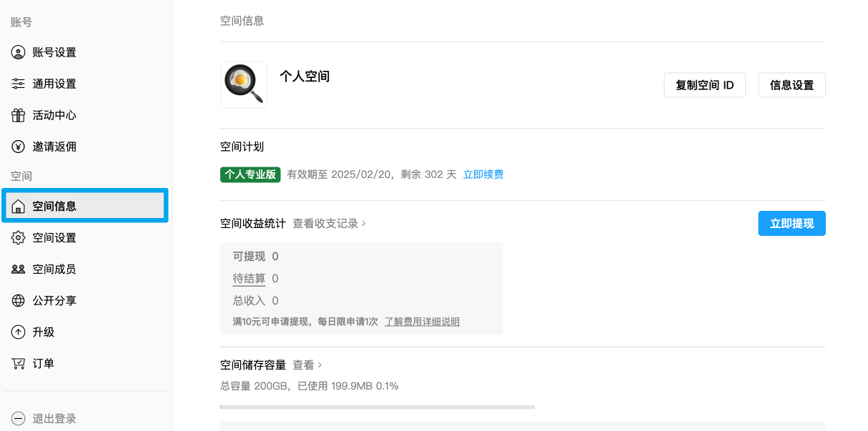The height and width of the screenshot is (431, 868).
Task: Click the invite rebate yen icon
Action: 19,147
